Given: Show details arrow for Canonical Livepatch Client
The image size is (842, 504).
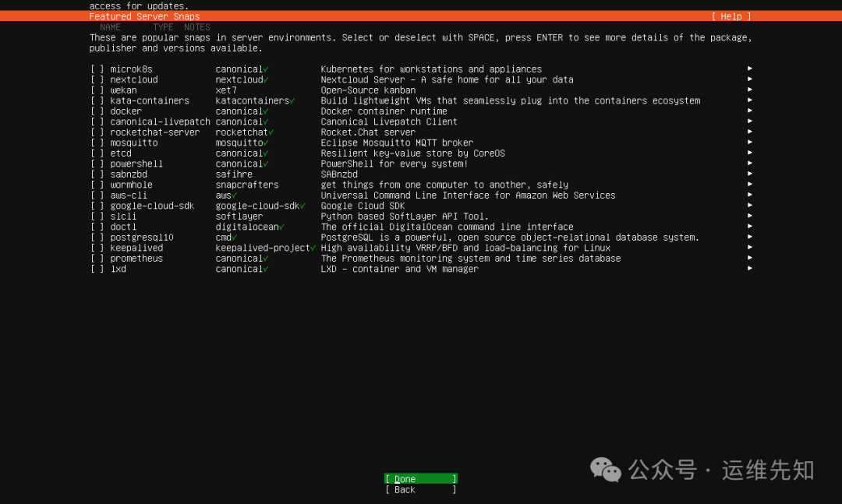Looking at the screenshot, I should [750, 122].
